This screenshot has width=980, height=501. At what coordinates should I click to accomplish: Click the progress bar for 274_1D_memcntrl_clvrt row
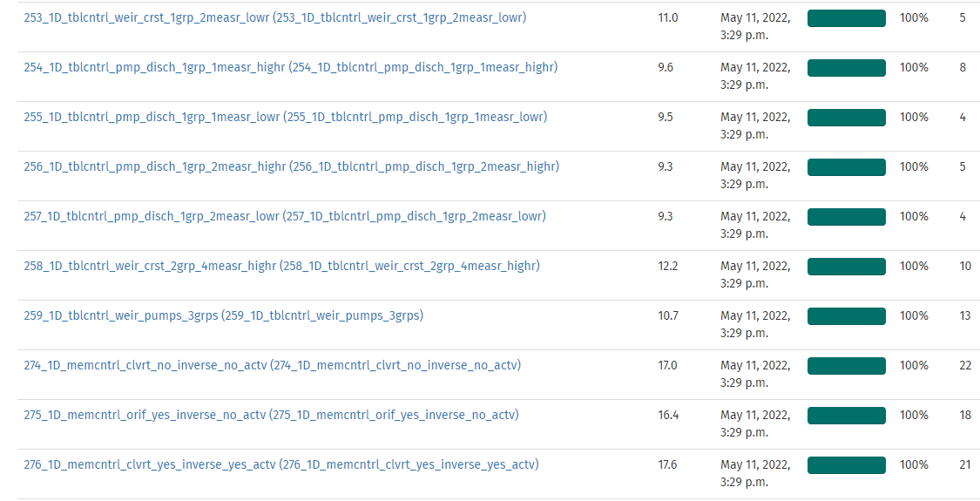pyautogui.click(x=846, y=366)
